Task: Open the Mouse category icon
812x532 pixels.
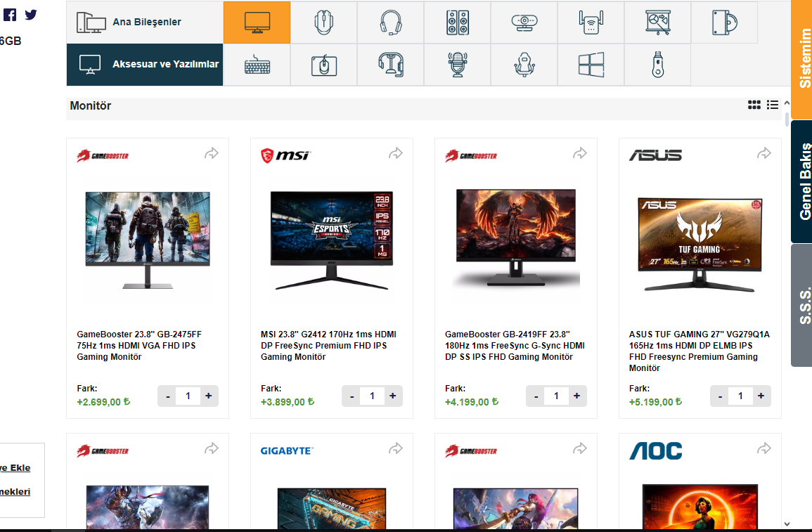Action: [x=323, y=22]
